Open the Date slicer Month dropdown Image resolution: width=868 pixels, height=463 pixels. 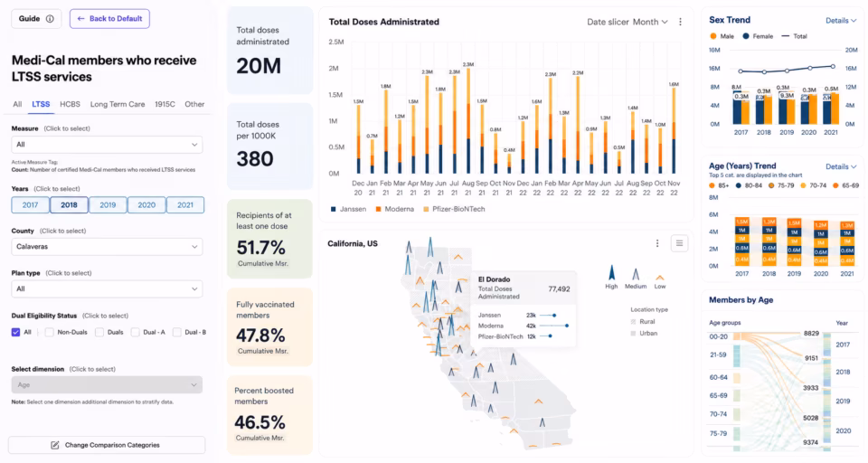650,22
